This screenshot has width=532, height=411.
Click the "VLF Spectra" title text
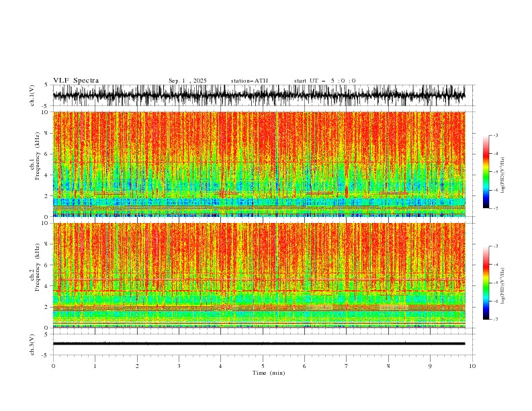tap(76, 81)
